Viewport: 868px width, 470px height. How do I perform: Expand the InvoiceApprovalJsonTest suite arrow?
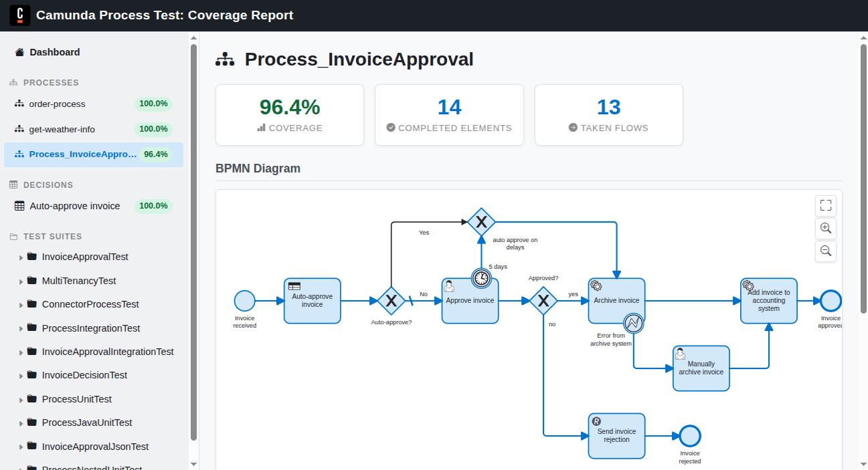click(x=21, y=447)
